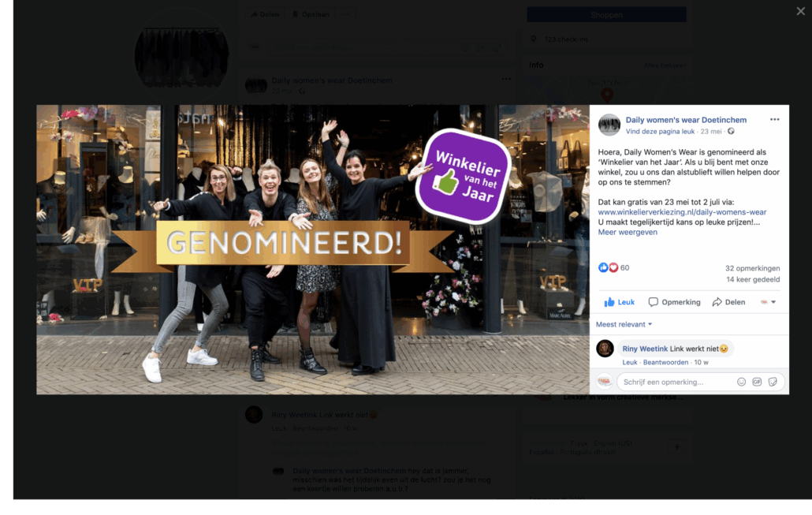
Task: Click the Opmerking comment action
Action: coord(674,302)
